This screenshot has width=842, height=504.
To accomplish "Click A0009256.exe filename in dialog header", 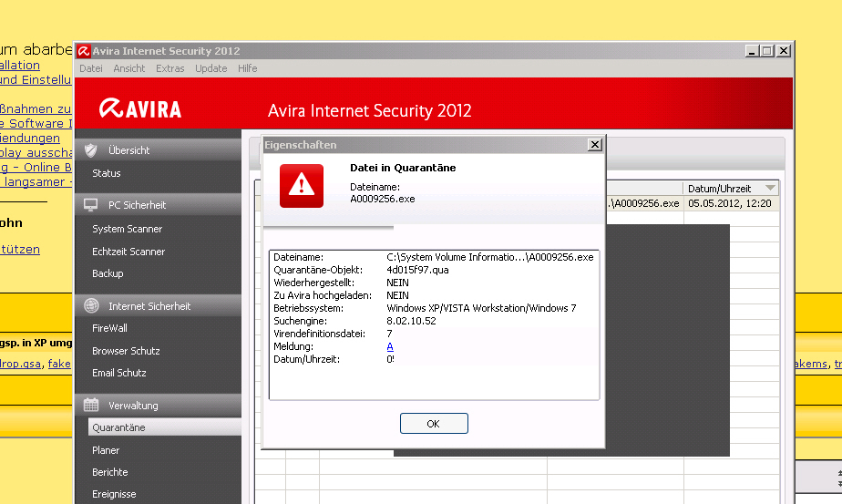I will coord(383,199).
